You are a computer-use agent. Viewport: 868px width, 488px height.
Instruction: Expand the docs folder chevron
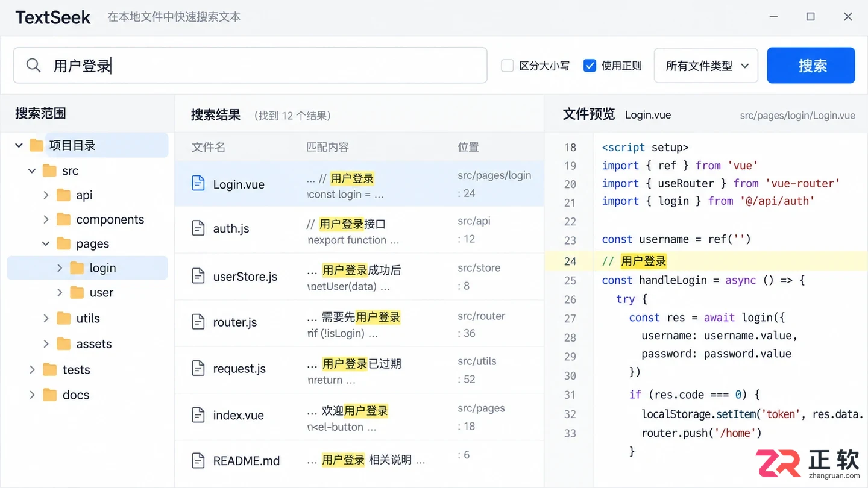tap(32, 395)
